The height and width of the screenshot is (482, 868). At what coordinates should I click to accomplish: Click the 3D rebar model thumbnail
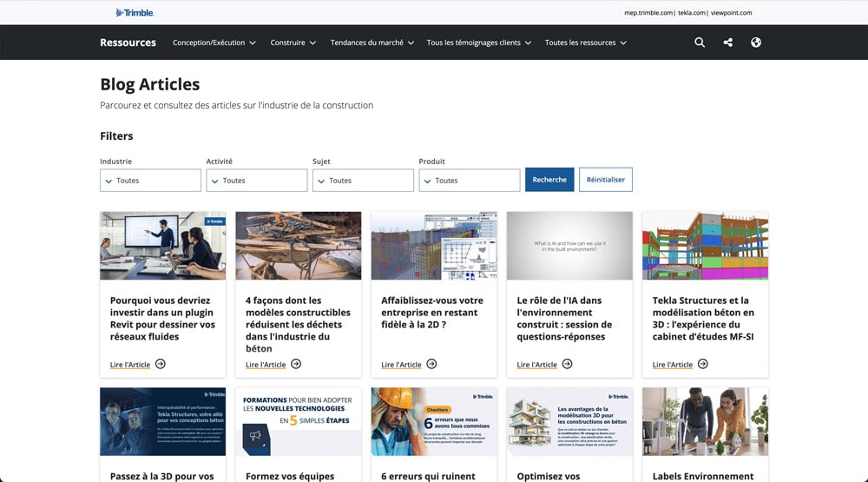[434, 246]
